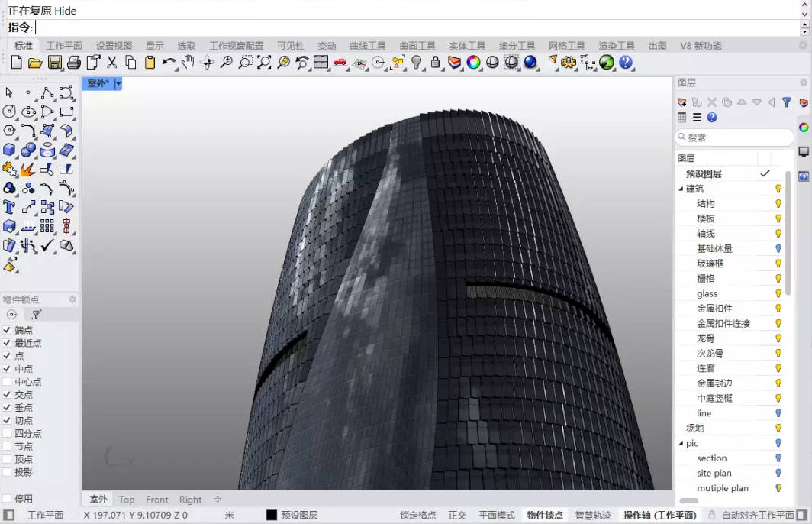Click the Explode tool icon

[28, 169]
